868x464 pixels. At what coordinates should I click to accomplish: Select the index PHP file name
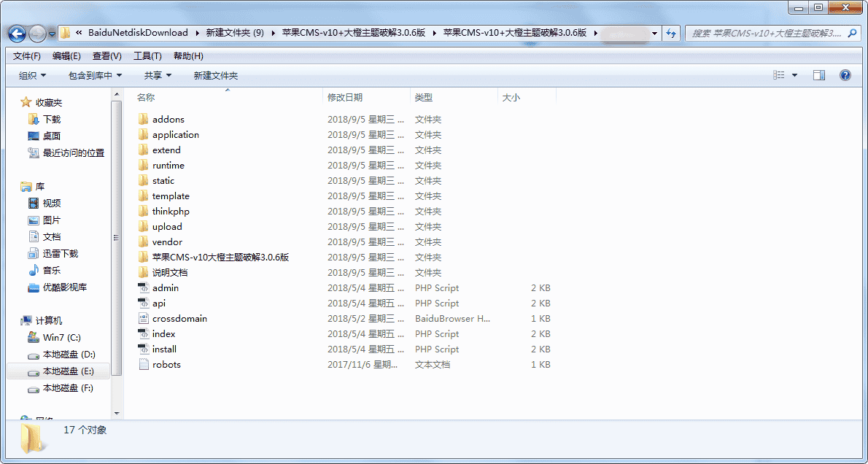pos(164,334)
